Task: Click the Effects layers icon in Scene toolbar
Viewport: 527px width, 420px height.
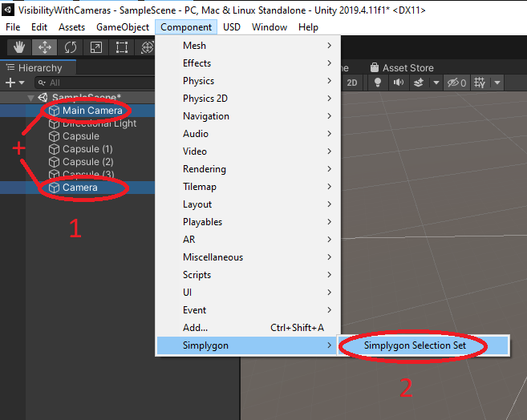Action: [x=419, y=83]
